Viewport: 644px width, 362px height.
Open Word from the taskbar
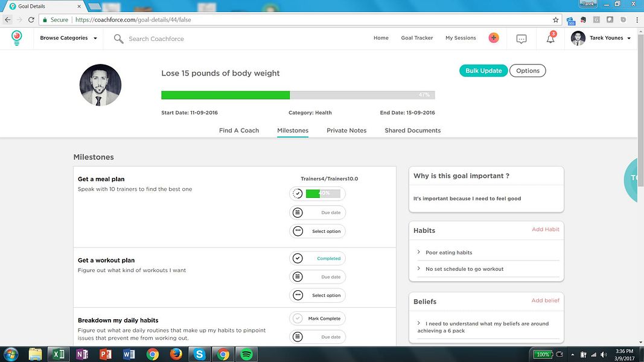pos(129,354)
